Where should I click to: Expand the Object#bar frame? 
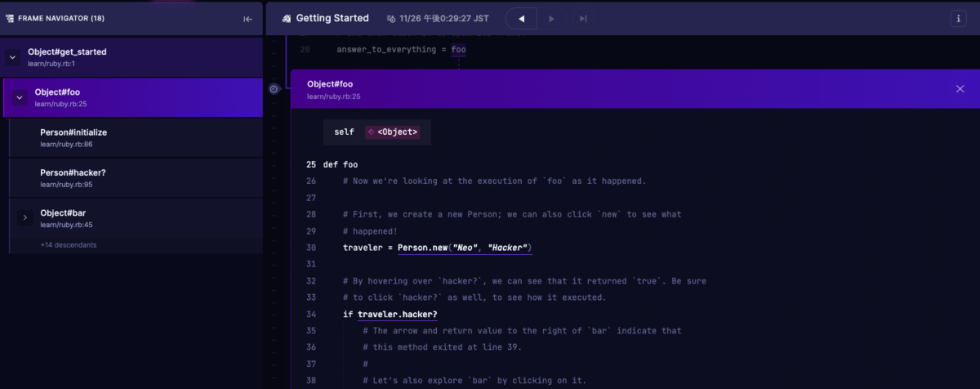(x=24, y=217)
